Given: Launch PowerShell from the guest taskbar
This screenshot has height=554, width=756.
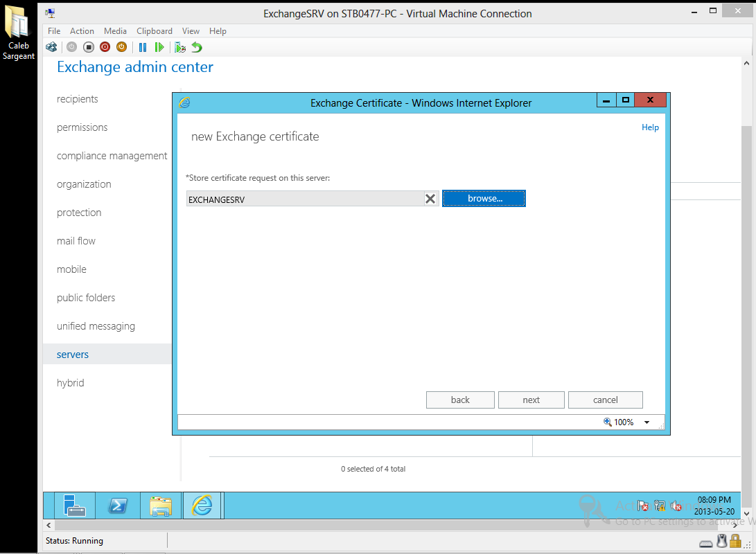Looking at the screenshot, I should click(x=118, y=506).
